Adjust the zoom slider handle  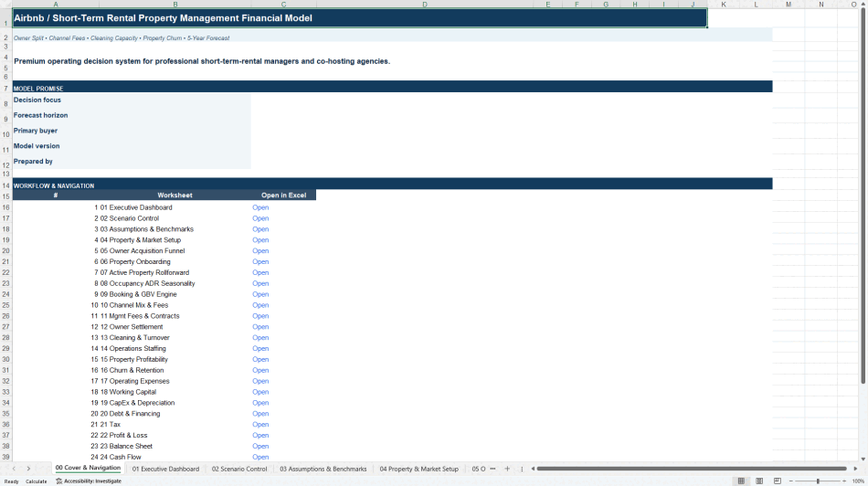[818, 481]
